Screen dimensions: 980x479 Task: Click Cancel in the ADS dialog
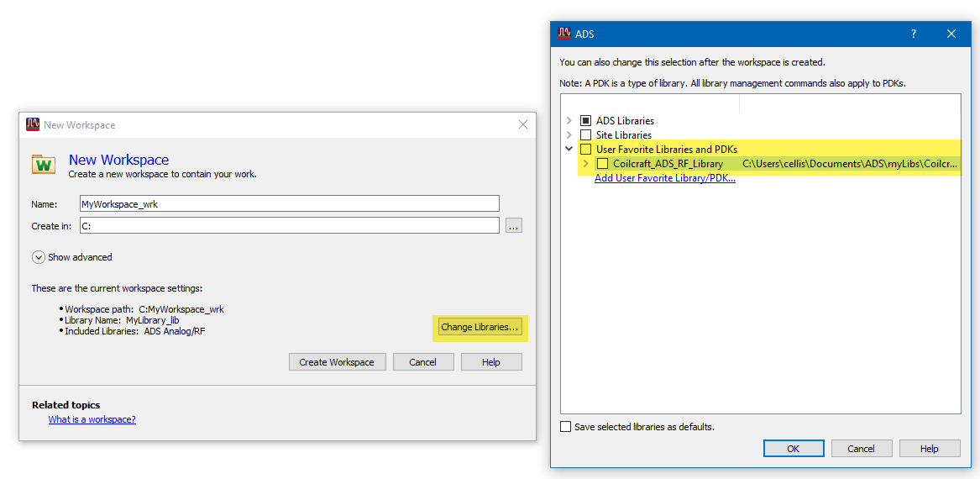[862, 449]
